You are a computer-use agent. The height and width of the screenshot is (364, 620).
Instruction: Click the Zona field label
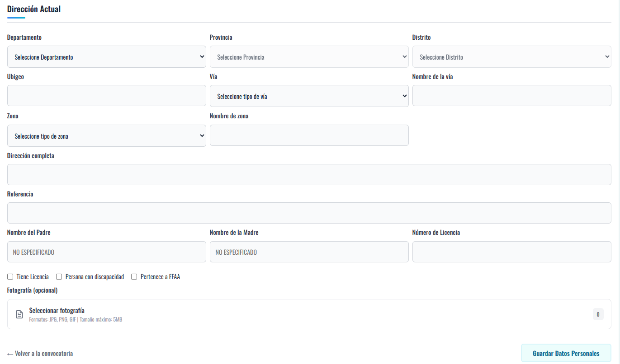(13, 116)
